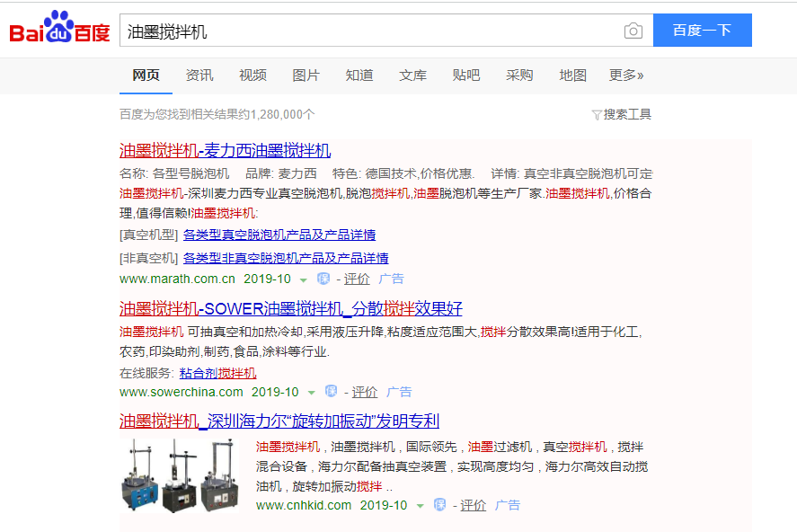Image resolution: width=797 pixels, height=532 pixels.
Task: Open the 地图 tab
Action: pos(573,75)
